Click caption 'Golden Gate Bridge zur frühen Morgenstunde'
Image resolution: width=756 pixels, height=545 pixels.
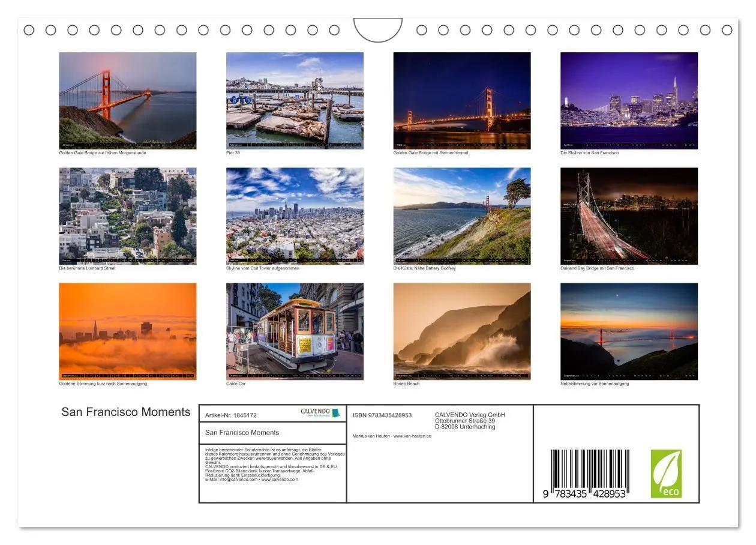click(103, 153)
